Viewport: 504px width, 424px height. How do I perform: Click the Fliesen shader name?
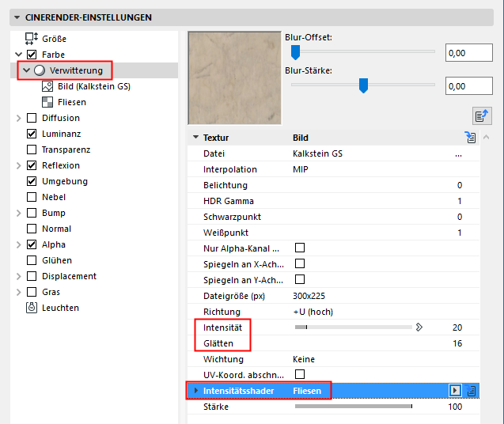coord(307,391)
